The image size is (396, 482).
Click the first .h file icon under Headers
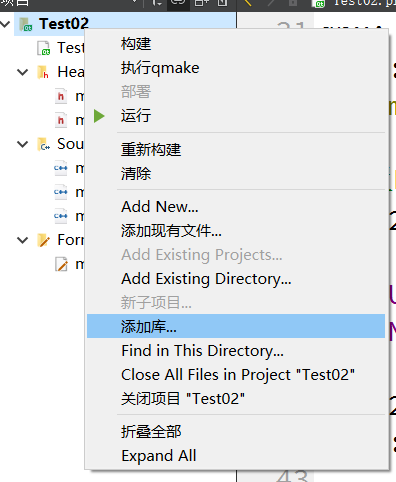click(x=61, y=96)
